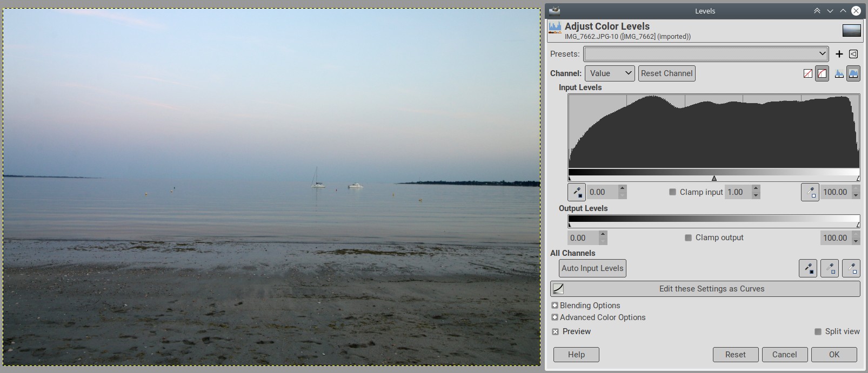Viewport: 868px width, 373px height.
Task: Minimize the Levels dialog window
Action: [x=830, y=11]
